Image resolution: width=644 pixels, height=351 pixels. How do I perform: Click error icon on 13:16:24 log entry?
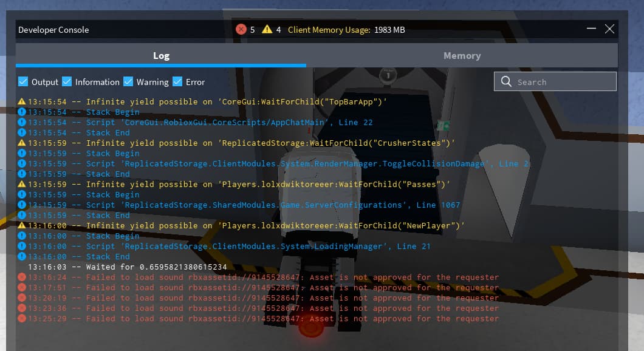[x=22, y=277]
